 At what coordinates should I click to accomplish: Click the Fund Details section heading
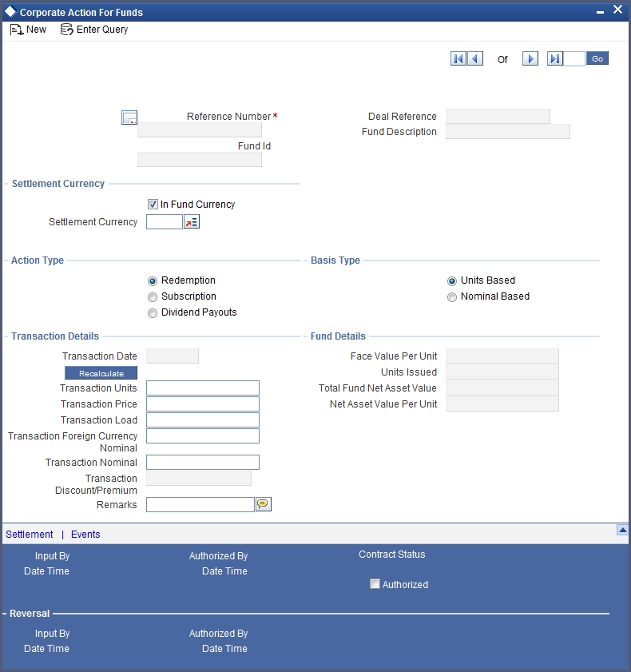[338, 336]
